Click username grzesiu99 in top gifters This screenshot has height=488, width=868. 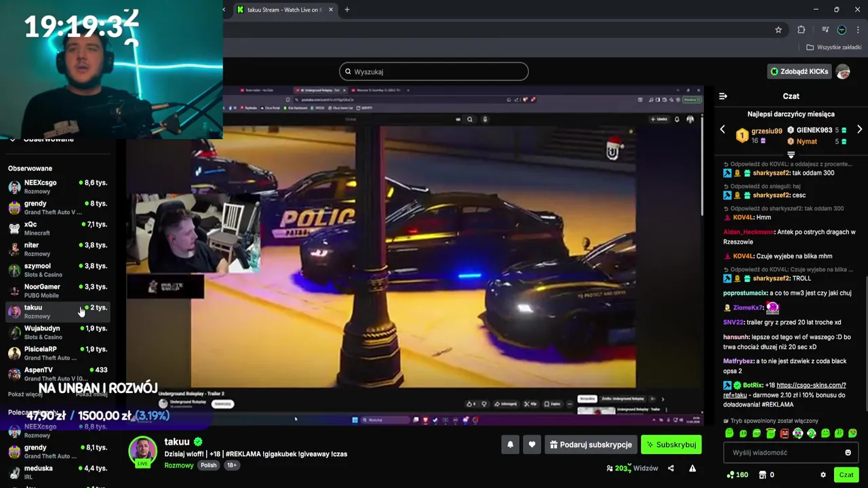tap(766, 131)
